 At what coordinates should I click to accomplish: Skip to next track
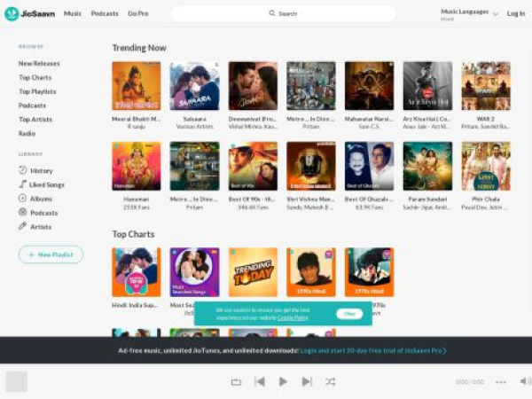(307, 381)
